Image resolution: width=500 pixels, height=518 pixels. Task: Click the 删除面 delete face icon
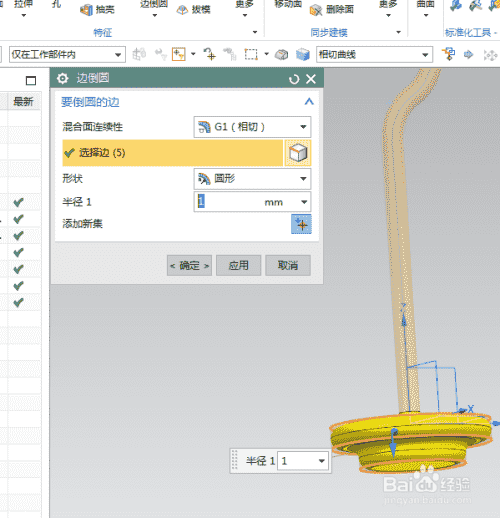point(316,10)
